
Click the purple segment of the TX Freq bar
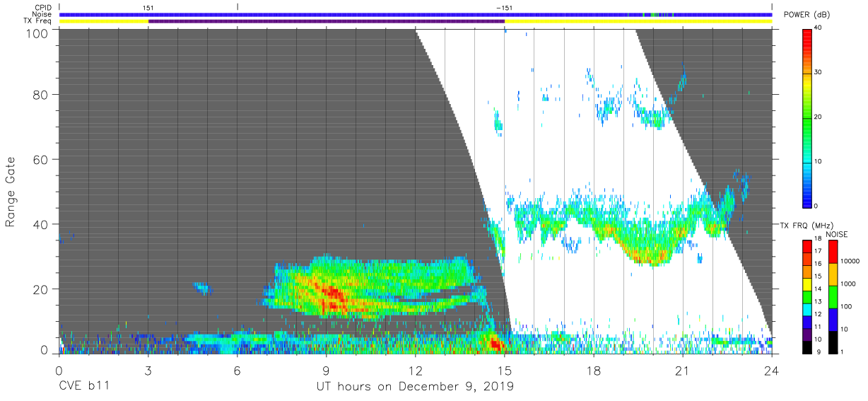327,21
